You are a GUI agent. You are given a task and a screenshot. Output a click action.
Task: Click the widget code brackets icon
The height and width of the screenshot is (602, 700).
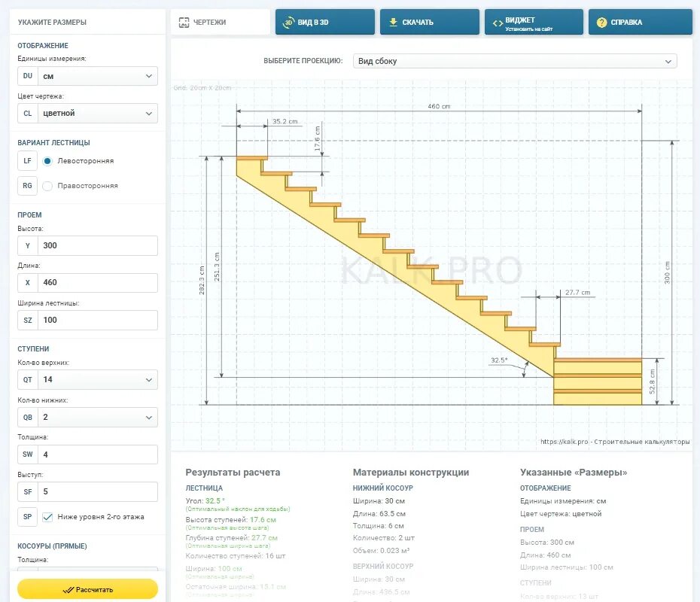pyautogui.click(x=498, y=23)
